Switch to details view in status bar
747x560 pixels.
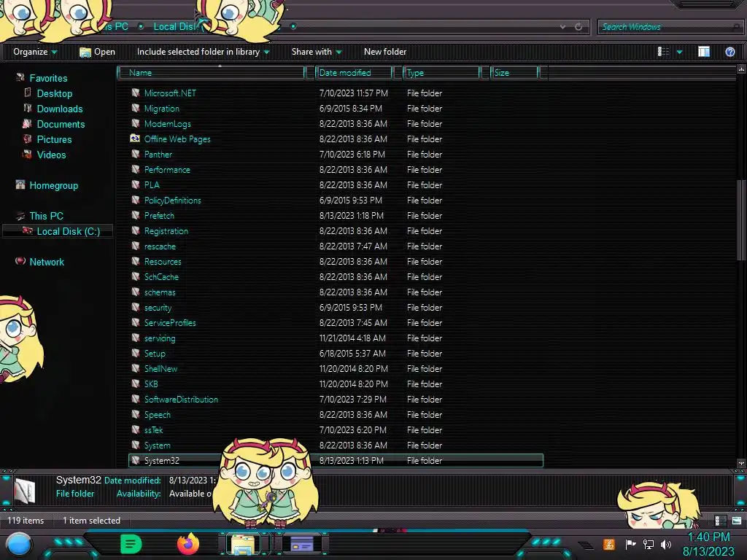pyautogui.click(x=720, y=521)
